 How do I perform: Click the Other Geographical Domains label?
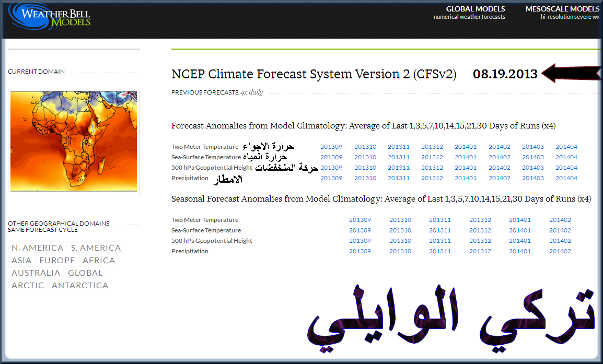coord(59,227)
